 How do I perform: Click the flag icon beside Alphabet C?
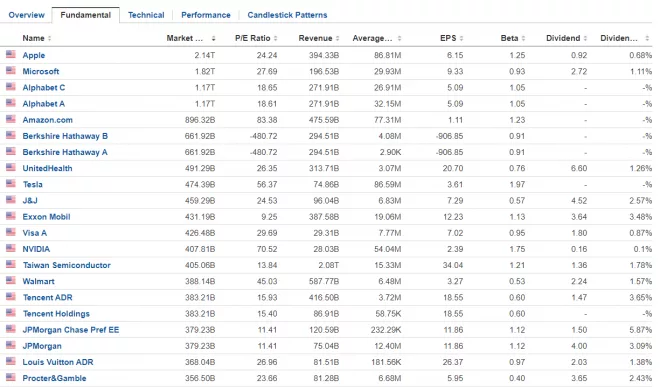coord(11,87)
